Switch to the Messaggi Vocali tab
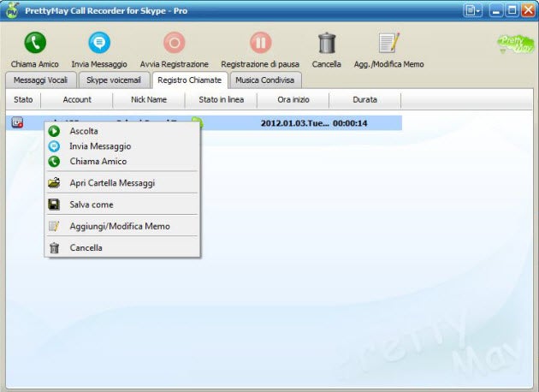Image resolution: width=539 pixels, height=392 pixels. point(41,80)
